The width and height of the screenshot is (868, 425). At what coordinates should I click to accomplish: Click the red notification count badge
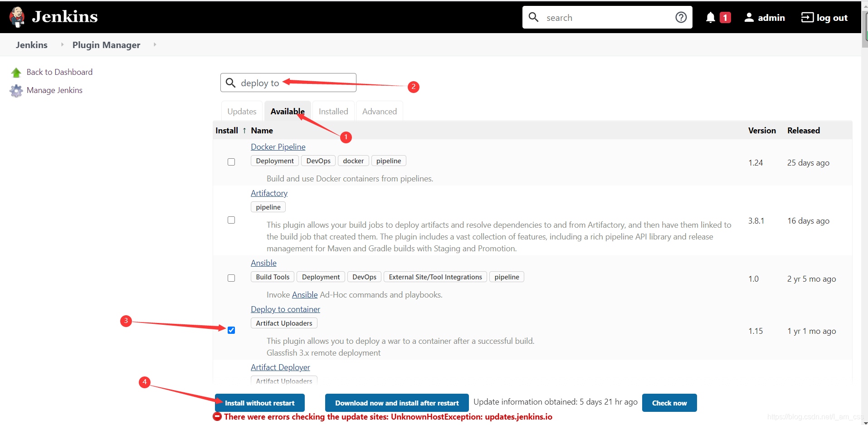[x=725, y=18]
